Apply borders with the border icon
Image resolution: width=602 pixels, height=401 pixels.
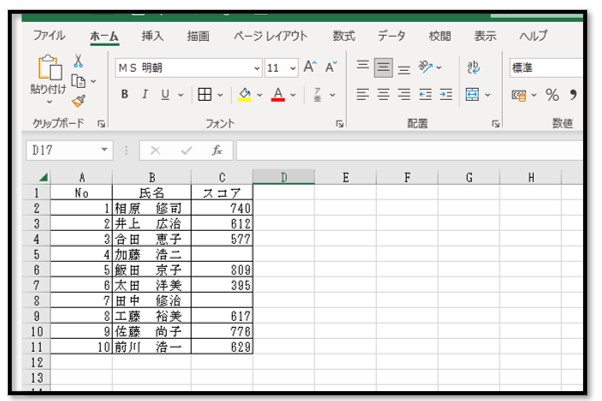205,94
